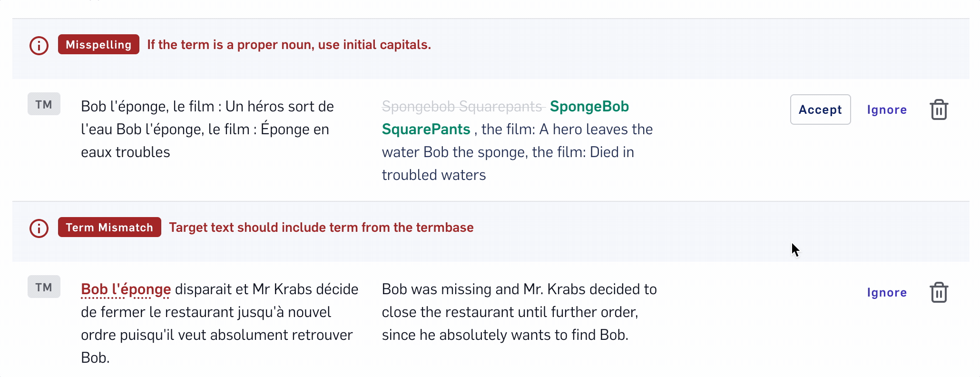Click the red Misspelling badge

[x=98, y=45]
